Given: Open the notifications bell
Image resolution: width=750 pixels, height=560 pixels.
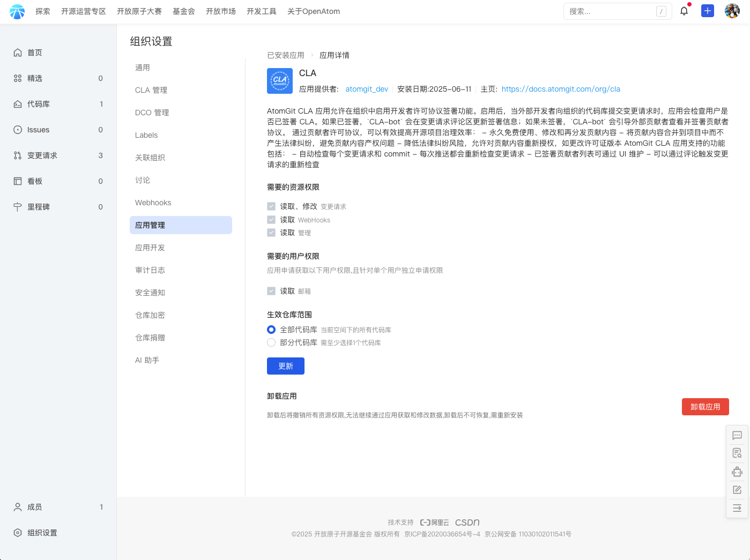Looking at the screenshot, I should (x=684, y=11).
